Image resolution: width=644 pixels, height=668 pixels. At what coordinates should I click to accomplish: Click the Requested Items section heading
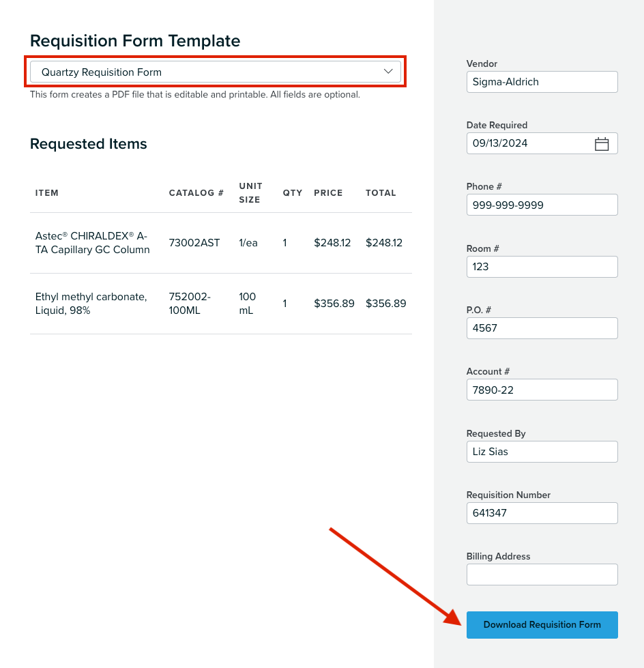(x=88, y=144)
